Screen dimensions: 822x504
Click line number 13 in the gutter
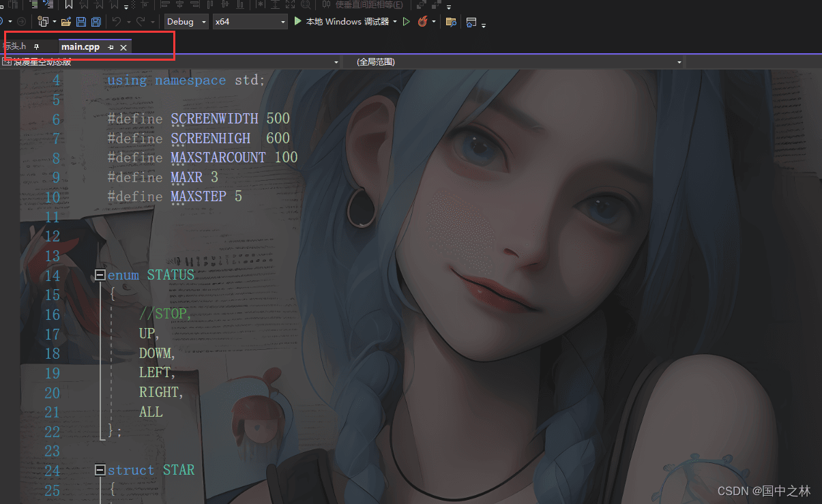[53, 256]
